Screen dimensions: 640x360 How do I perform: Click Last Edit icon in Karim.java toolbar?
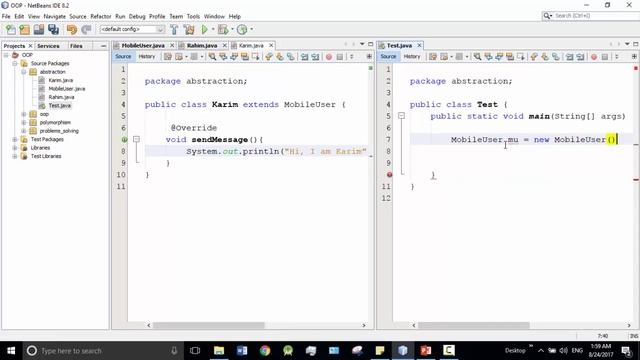coord(168,57)
